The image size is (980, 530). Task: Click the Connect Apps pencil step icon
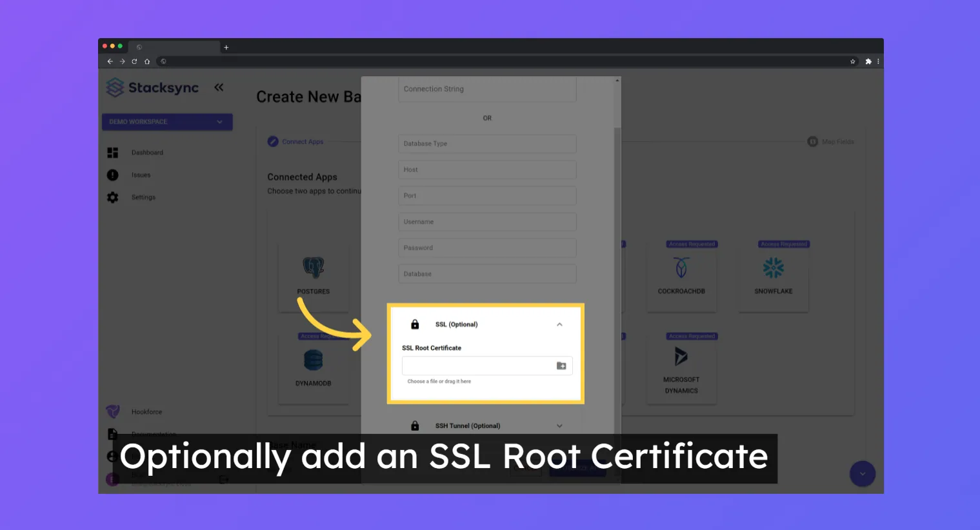tap(273, 141)
